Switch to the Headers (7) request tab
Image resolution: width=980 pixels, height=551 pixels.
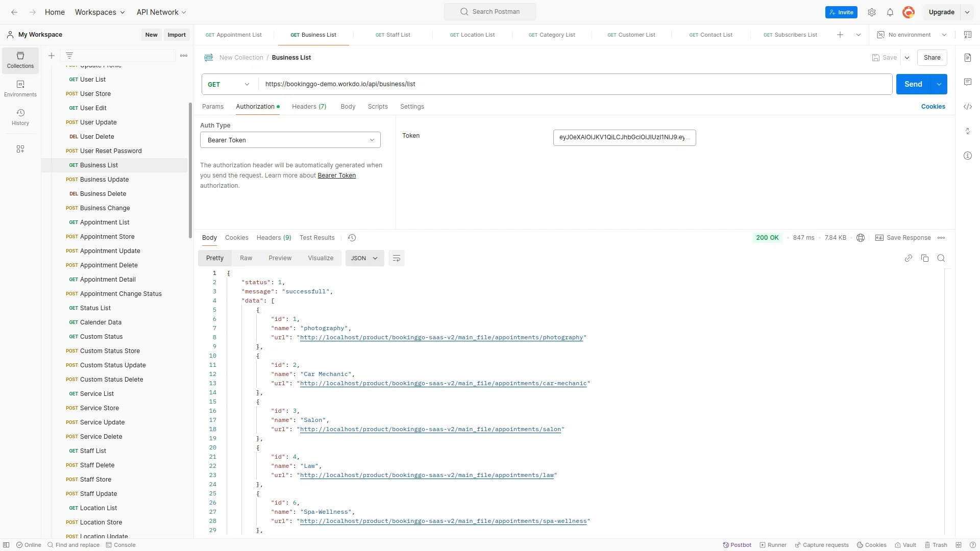point(309,107)
